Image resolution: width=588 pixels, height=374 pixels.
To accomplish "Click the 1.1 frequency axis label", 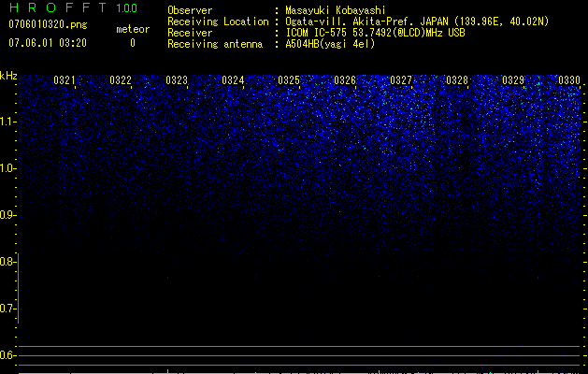I will pyautogui.click(x=7, y=122).
